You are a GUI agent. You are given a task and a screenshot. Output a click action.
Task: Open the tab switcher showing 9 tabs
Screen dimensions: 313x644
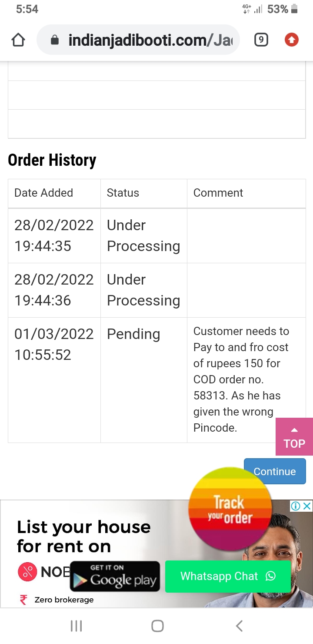(260, 40)
